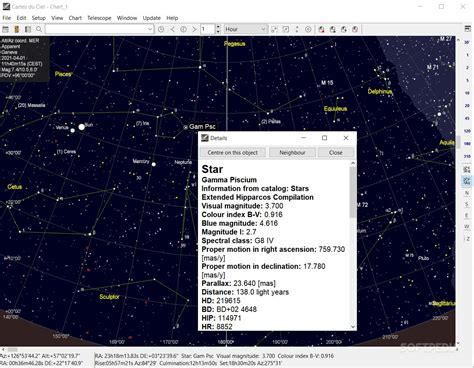The image size is (474, 368).
Task: Open the Telescope menu
Action: point(99,18)
